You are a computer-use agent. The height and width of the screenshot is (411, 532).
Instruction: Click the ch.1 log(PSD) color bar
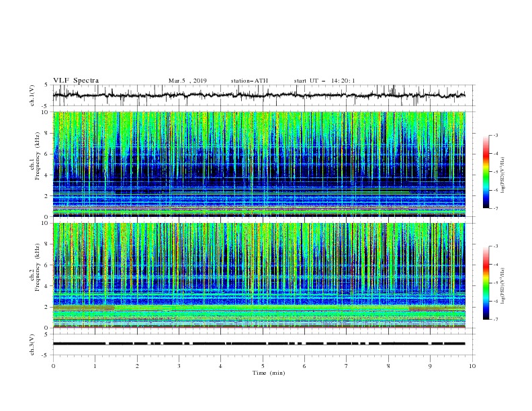486,172
